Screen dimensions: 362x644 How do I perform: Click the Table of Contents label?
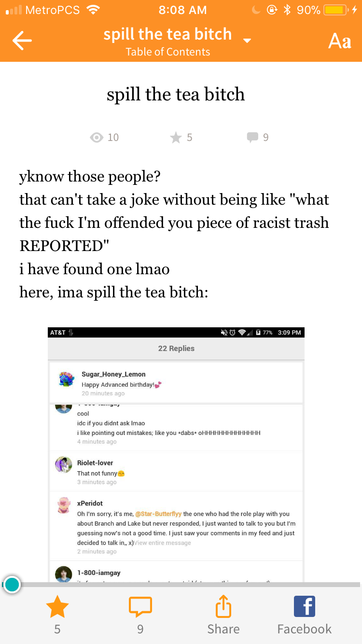click(x=167, y=52)
